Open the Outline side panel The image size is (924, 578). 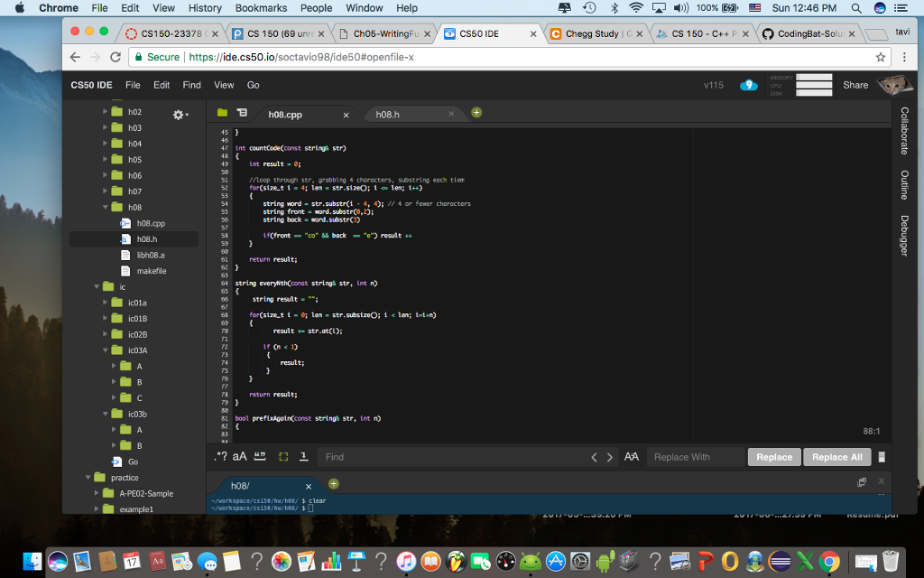[x=904, y=185]
